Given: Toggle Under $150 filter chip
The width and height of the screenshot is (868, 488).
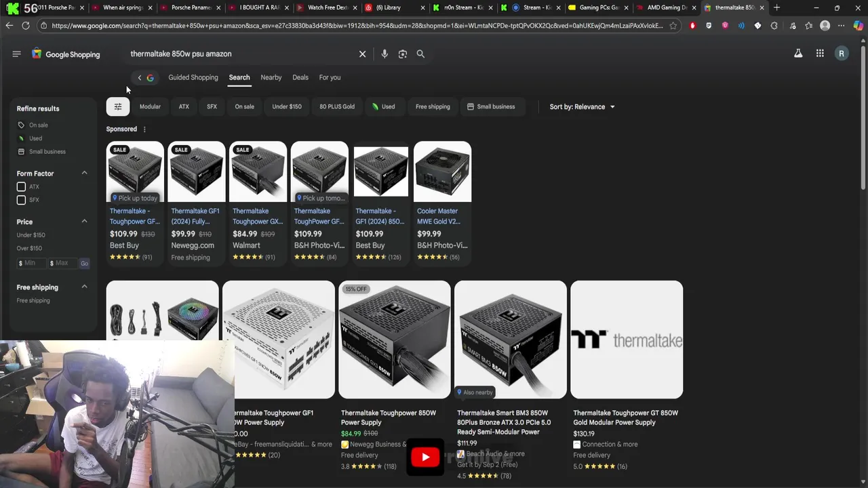Looking at the screenshot, I should pos(287,106).
